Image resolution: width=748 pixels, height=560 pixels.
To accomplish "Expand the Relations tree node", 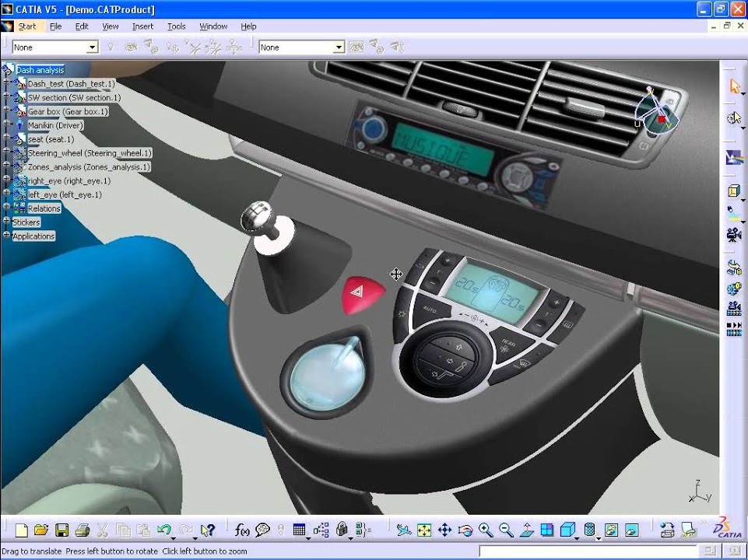I will [7, 208].
